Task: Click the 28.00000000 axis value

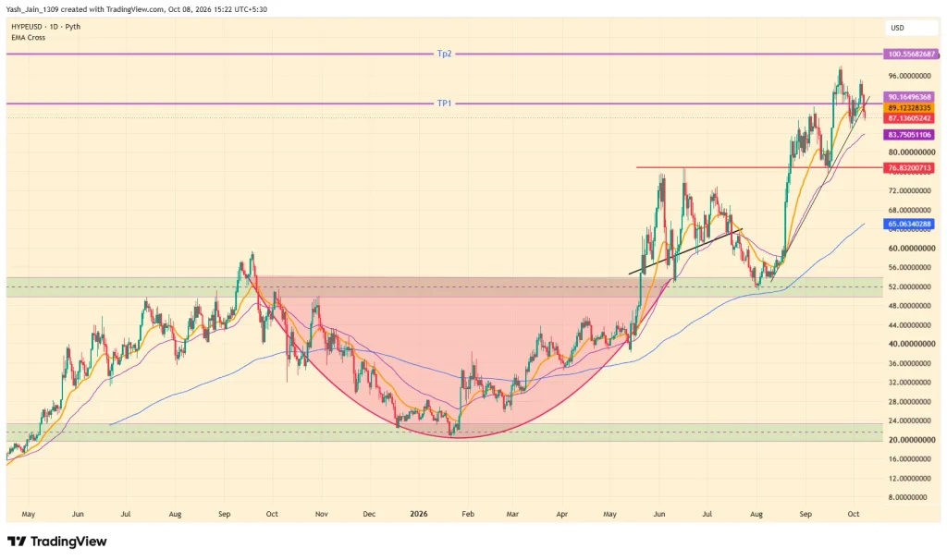Action: 911,402
